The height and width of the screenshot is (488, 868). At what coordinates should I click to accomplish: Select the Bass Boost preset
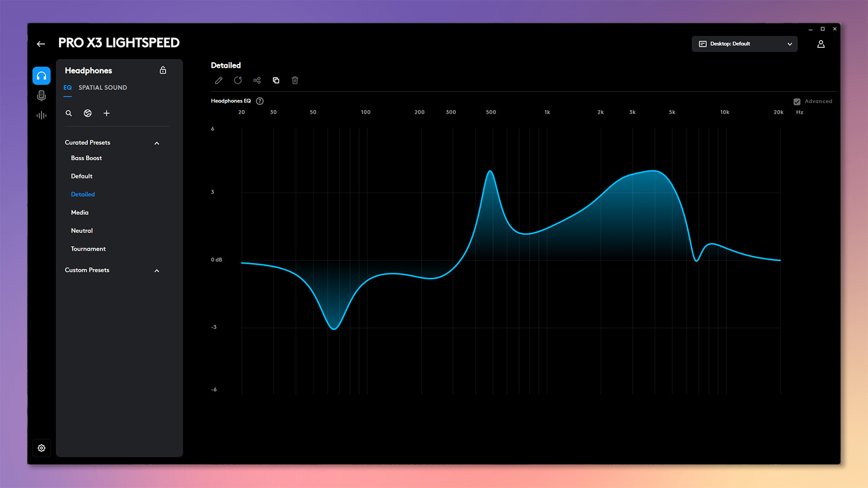(86, 158)
